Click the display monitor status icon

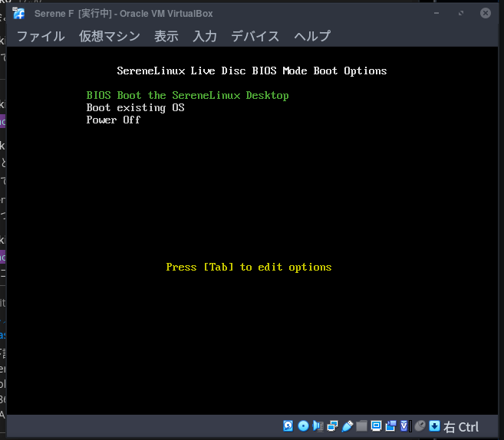[x=376, y=426]
